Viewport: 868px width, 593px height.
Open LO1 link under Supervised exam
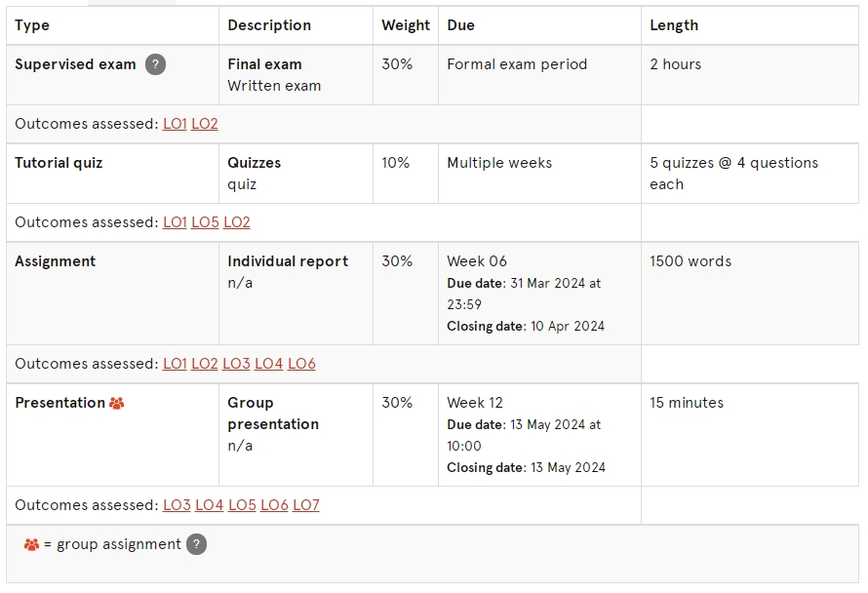click(175, 124)
